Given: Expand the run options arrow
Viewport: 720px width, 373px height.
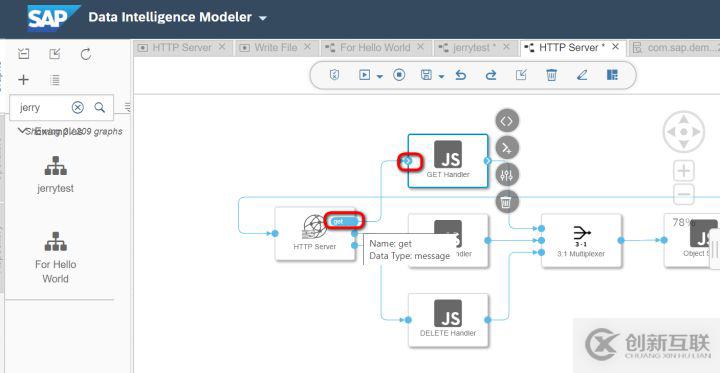Looking at the screenshot, I should pos(380,76).
